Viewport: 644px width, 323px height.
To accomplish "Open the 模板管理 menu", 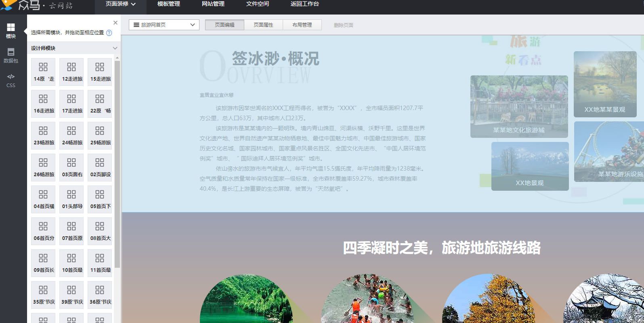I will click(169, 4).
